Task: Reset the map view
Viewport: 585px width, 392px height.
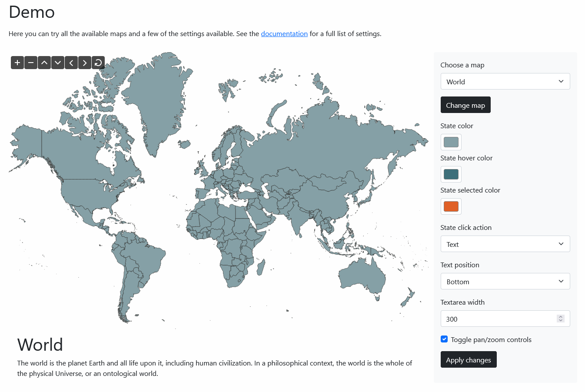Action: tap(98, 62)
